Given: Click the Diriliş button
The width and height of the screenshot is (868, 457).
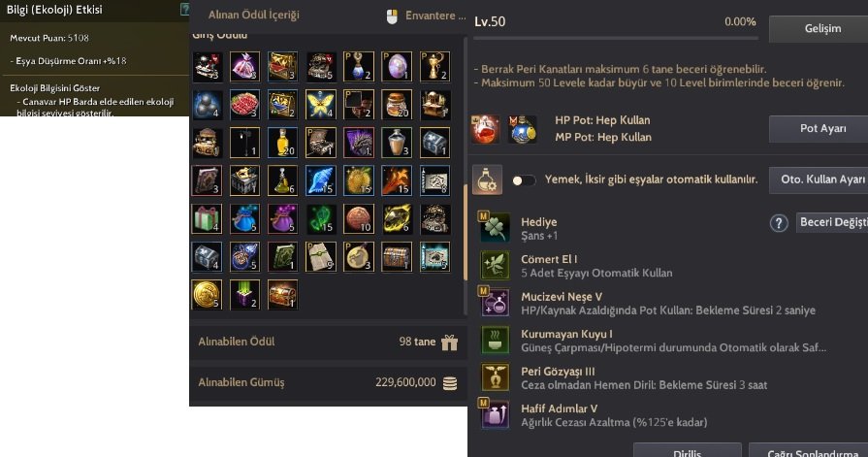Looking at the screenshot, I should click(x=687, y=450).
